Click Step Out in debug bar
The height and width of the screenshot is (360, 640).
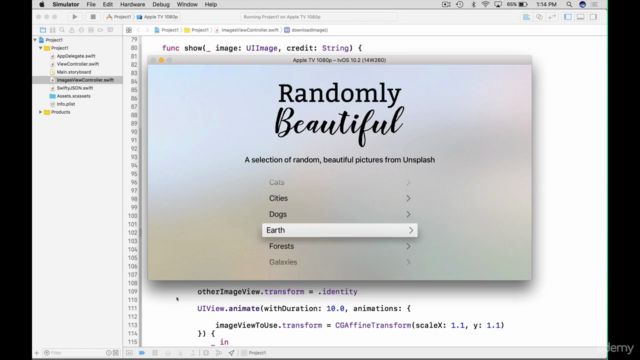tap(193, 353)
